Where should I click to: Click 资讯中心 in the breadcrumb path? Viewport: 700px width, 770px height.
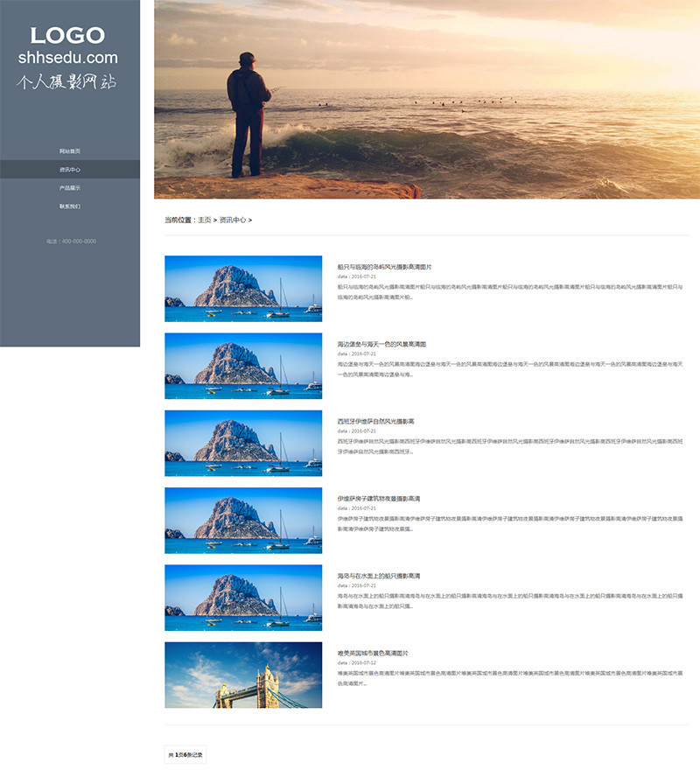[232, 220]
